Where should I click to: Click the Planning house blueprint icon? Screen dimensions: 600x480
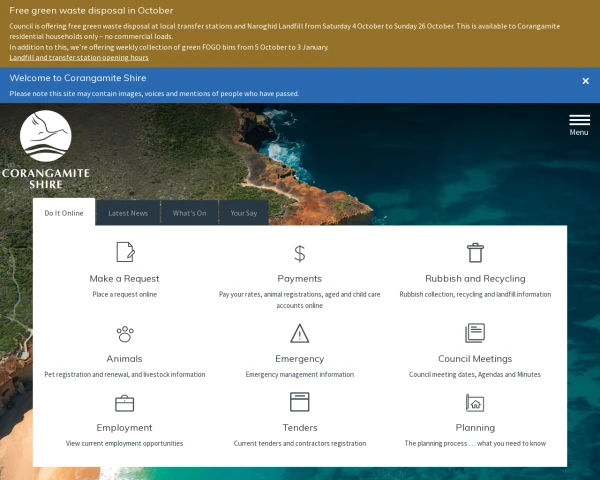coord(475,403)
